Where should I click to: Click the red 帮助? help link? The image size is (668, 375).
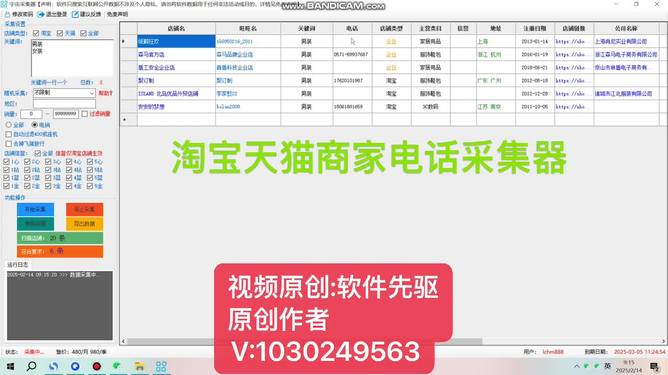(105, 93)
